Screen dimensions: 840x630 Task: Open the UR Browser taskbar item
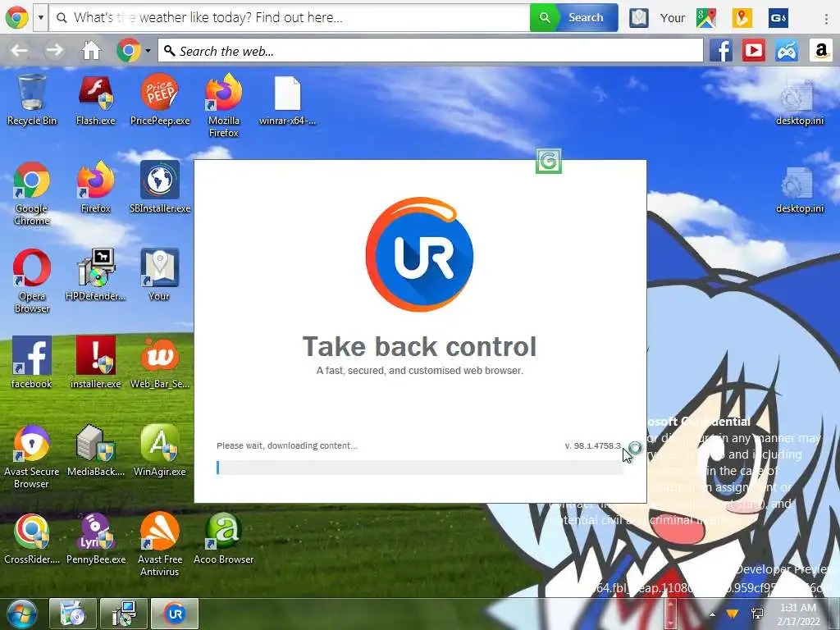click(175, 614)
